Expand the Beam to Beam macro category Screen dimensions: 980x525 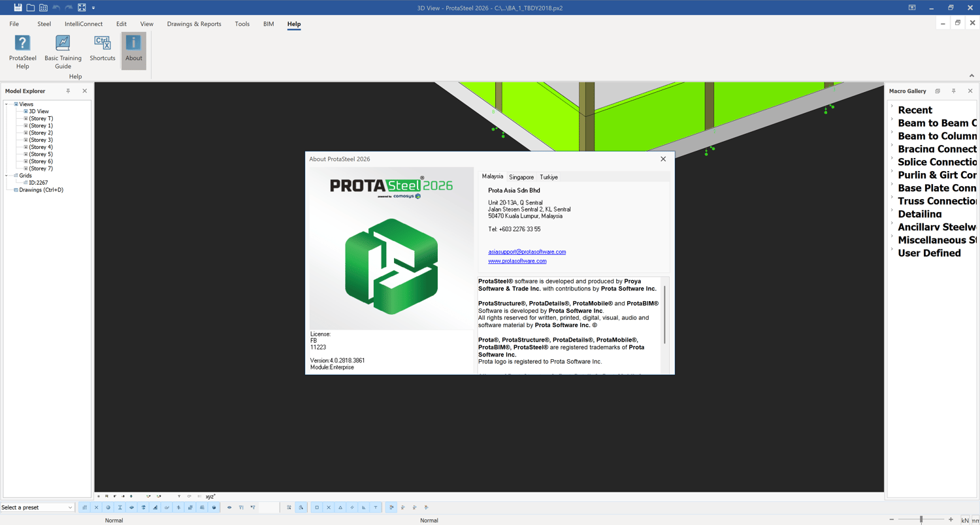[892, 119]
